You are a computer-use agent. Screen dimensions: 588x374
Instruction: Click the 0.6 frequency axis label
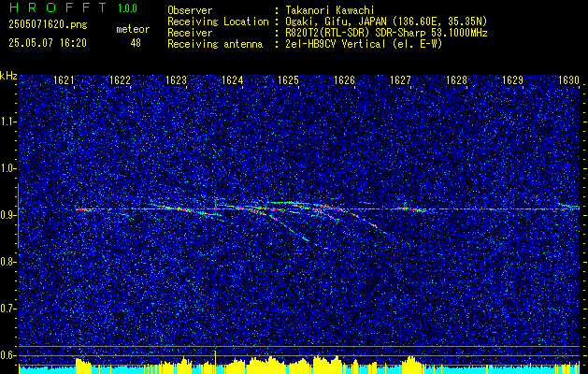point(8,355)
